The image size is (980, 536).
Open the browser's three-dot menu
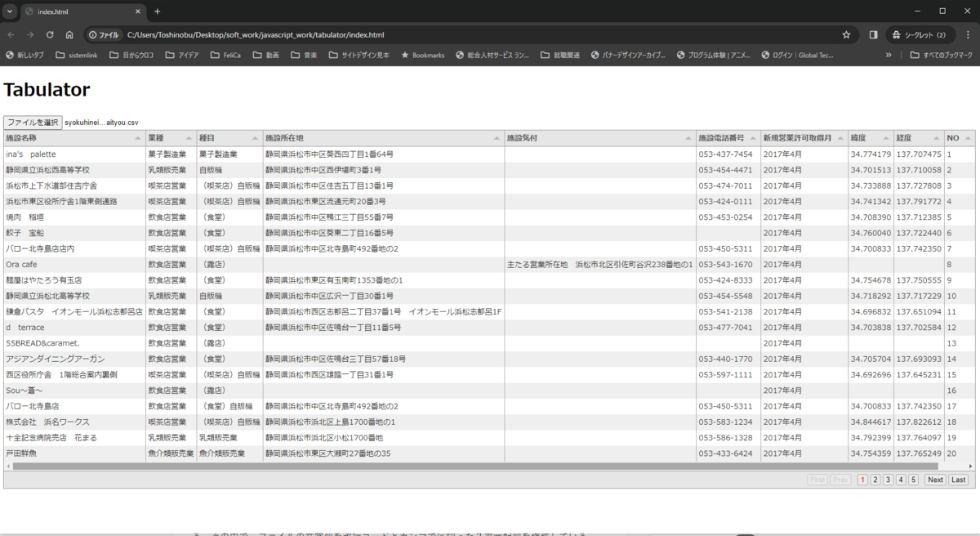[970, 34]
